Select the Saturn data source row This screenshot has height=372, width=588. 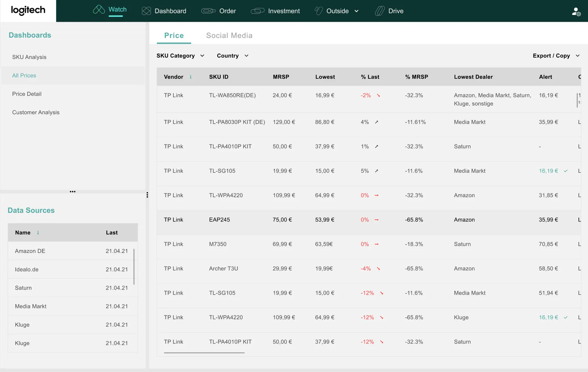point(73,288)
